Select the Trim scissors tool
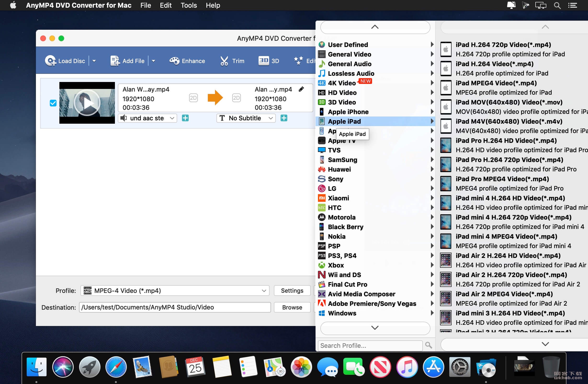This screenshot has width=588, height=384. coord(232,61)
